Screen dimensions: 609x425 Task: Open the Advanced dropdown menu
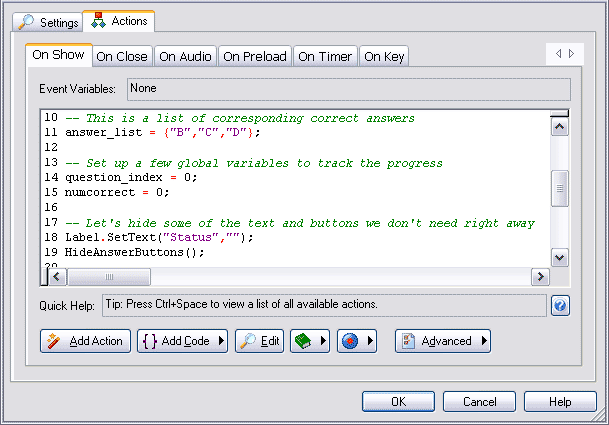pyautogui.click(x=443, y=341)
